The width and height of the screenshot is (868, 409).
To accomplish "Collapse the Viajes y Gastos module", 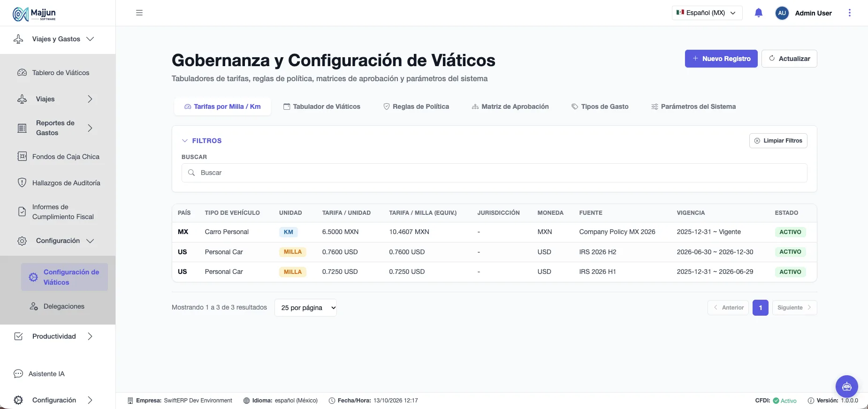I will tap(91, 39).
